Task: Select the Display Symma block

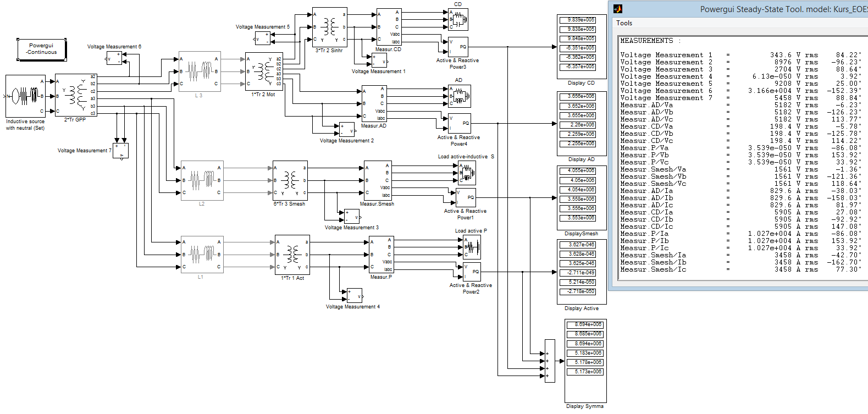Action: (585, 361)
